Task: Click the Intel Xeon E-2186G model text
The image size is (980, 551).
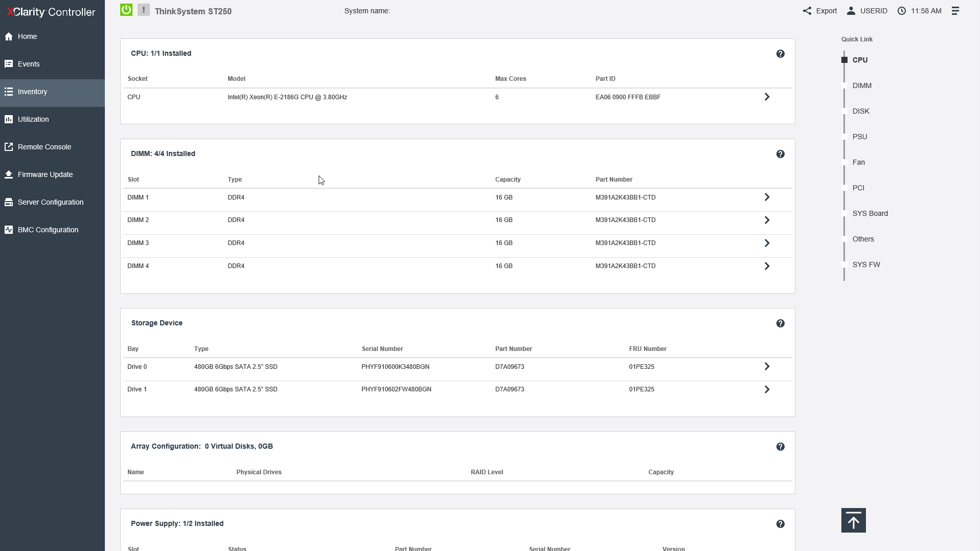Action: coord(287,97)
